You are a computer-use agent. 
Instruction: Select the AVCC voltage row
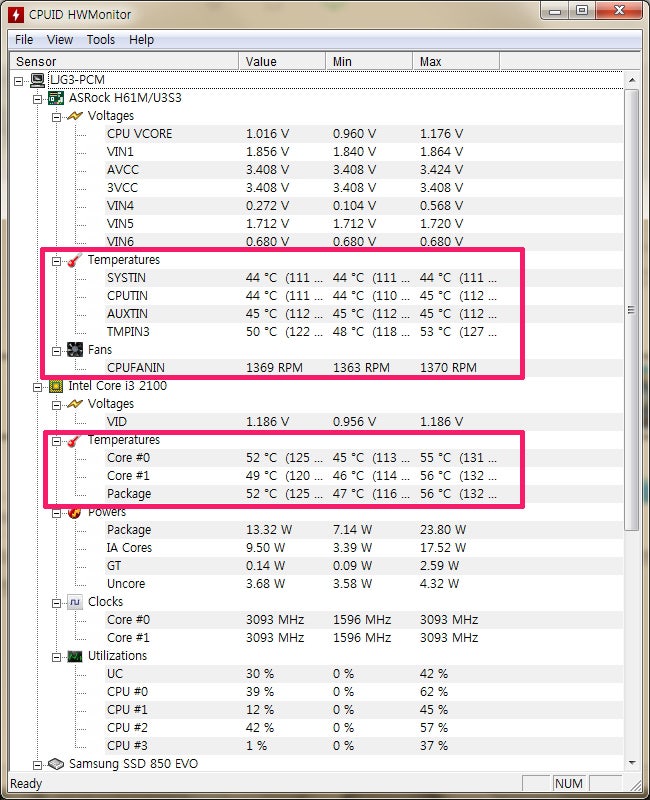pos(364,169)
